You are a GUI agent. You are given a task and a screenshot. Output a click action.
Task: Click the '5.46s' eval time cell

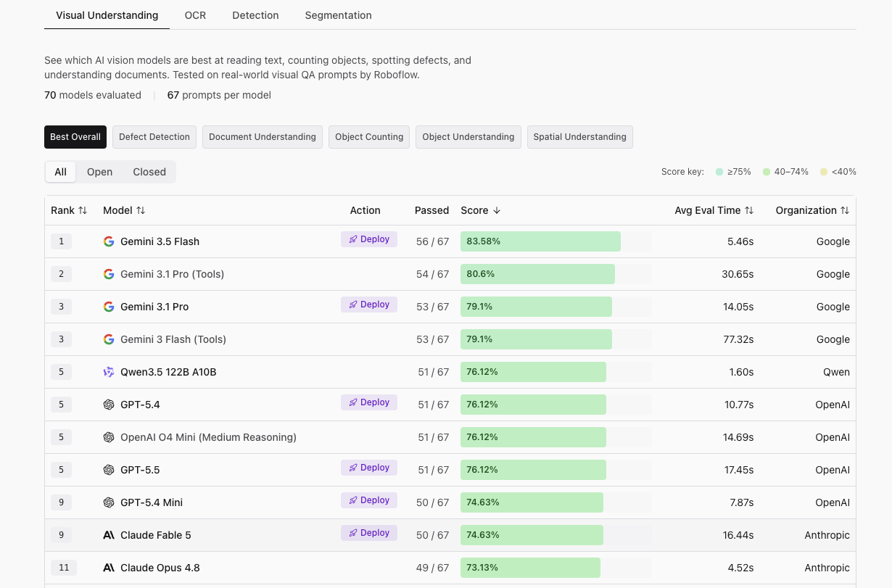point(740,241)
